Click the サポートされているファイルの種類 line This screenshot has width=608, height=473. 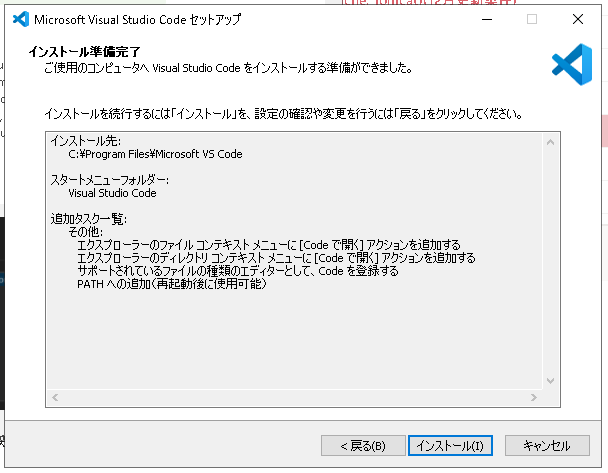click(x=238, y=271)
